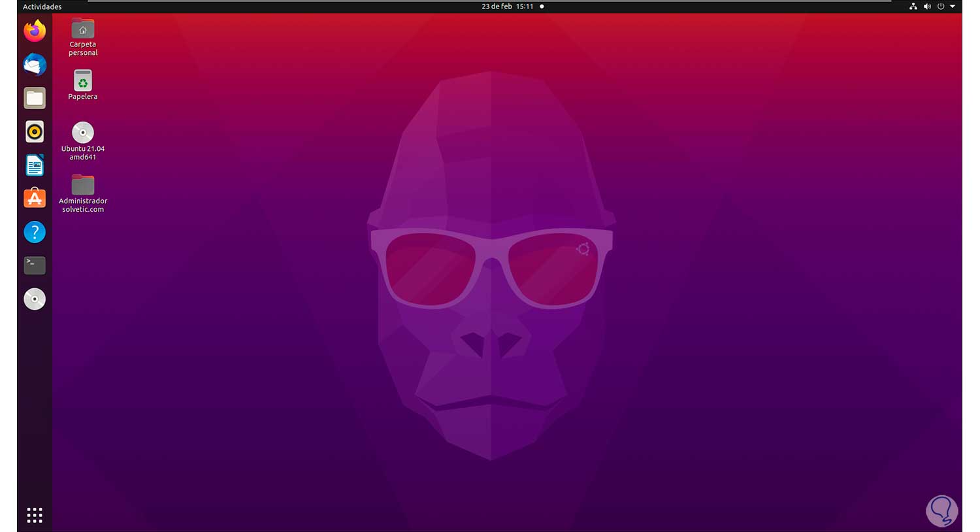This screenshot has height=532, width=980.
Task: Launch Rhythmbox music player
Action: click(35, 131)
